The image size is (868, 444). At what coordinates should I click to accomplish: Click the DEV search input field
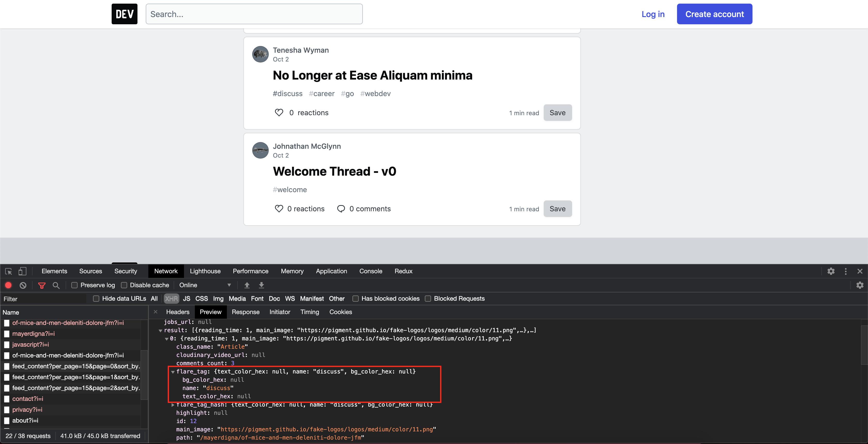[254, 14]
